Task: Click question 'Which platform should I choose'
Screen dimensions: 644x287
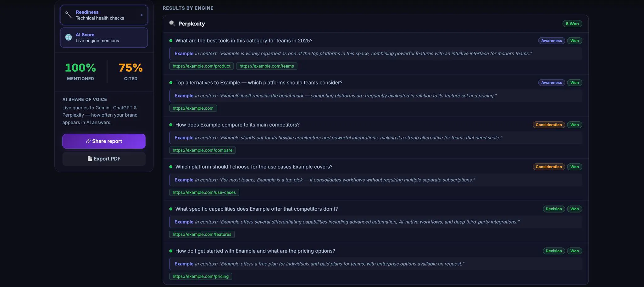Action: point(254,167)
